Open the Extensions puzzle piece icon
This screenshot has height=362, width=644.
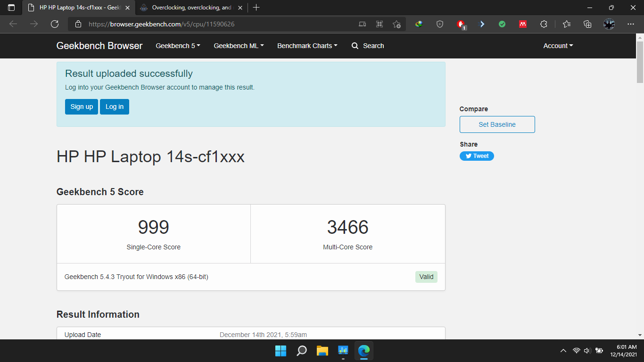tap(544, 24)
